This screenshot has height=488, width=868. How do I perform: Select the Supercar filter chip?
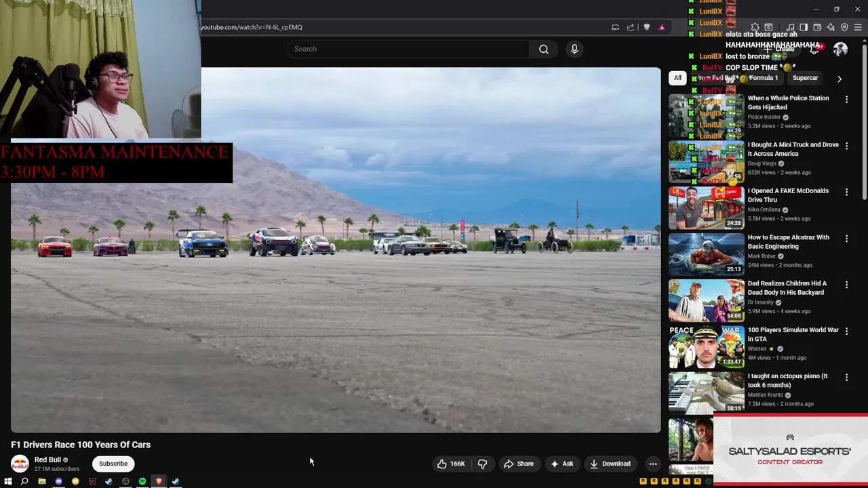(805, 78)
